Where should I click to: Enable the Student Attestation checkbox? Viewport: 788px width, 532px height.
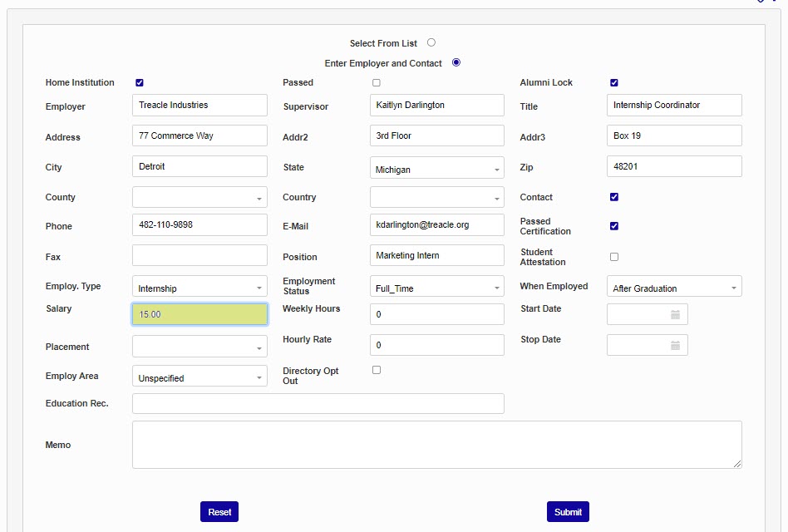click(x=614, y=257)
